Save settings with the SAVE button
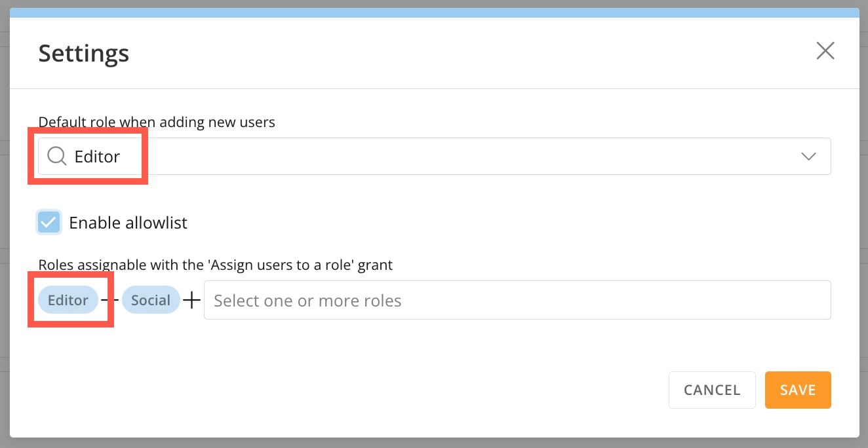 pyautogui.click(x=798, y=390)
